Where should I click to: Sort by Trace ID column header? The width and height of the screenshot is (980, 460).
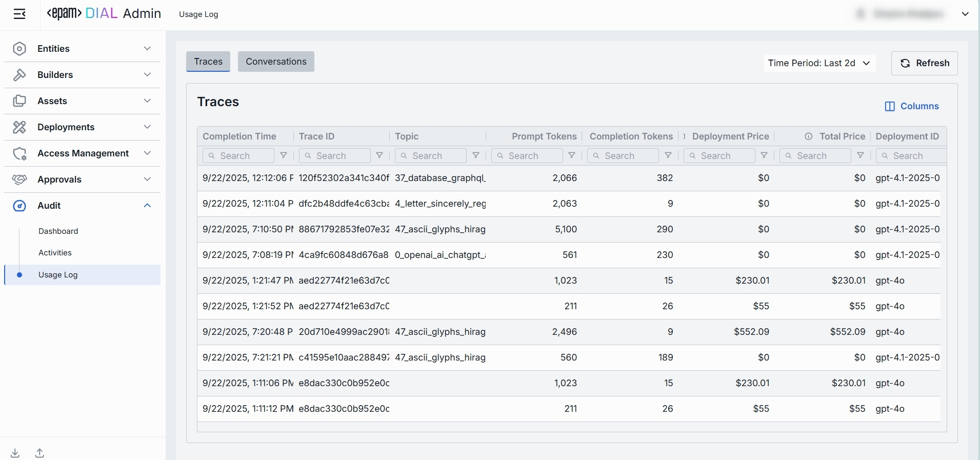[x=316, y=136]
